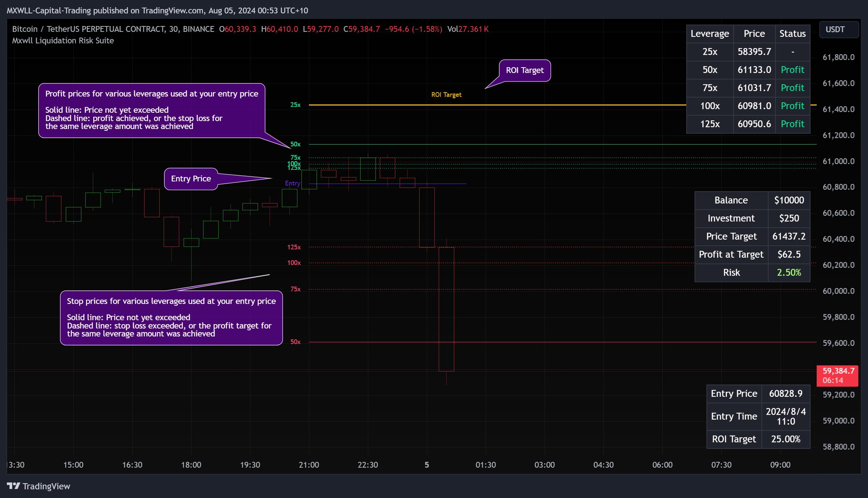Click the 60828.9 Entry Price value

pos(786,394)
